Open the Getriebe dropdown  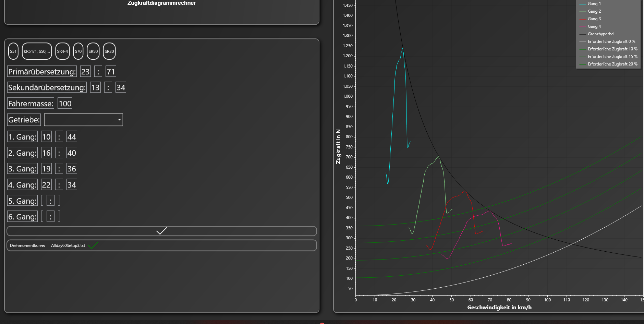(x=83, y=120)
